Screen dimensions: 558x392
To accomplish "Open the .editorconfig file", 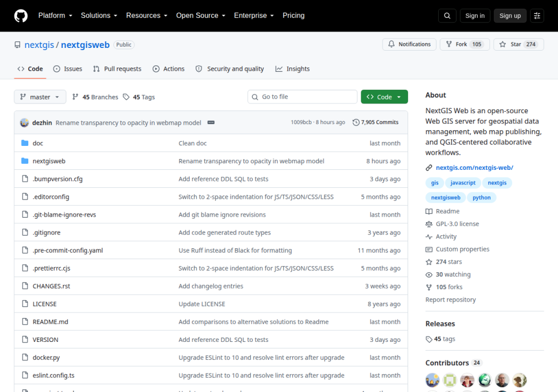I will [x=51, y=197].
